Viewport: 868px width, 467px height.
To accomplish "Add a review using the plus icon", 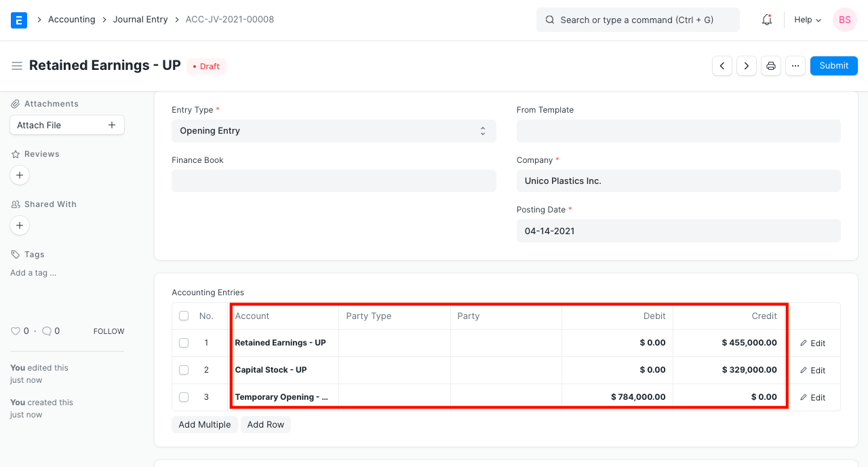I will (19, 175).
